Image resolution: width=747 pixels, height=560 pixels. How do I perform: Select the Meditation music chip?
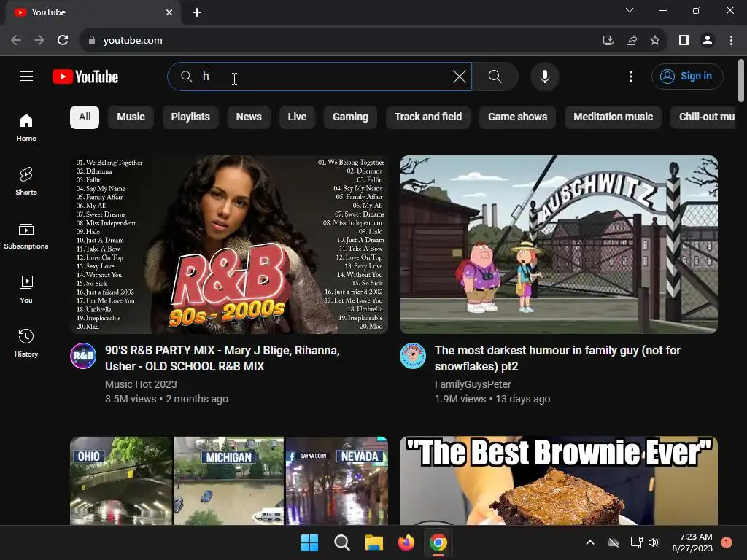click(x=613, y=117)
